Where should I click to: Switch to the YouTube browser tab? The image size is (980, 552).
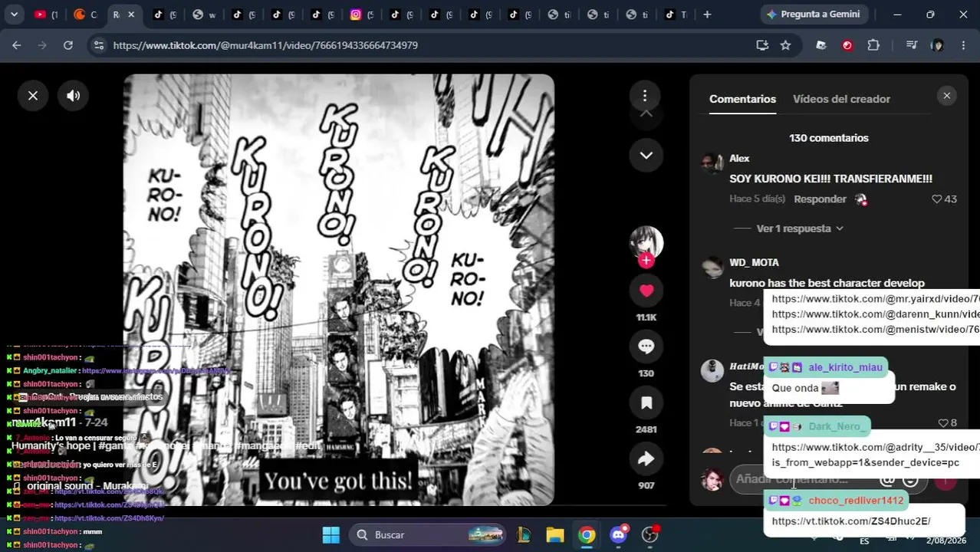[x=47, y=14]
